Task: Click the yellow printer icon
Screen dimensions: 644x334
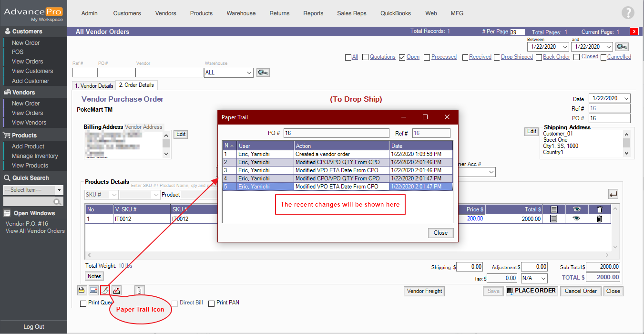Action: 82,290
